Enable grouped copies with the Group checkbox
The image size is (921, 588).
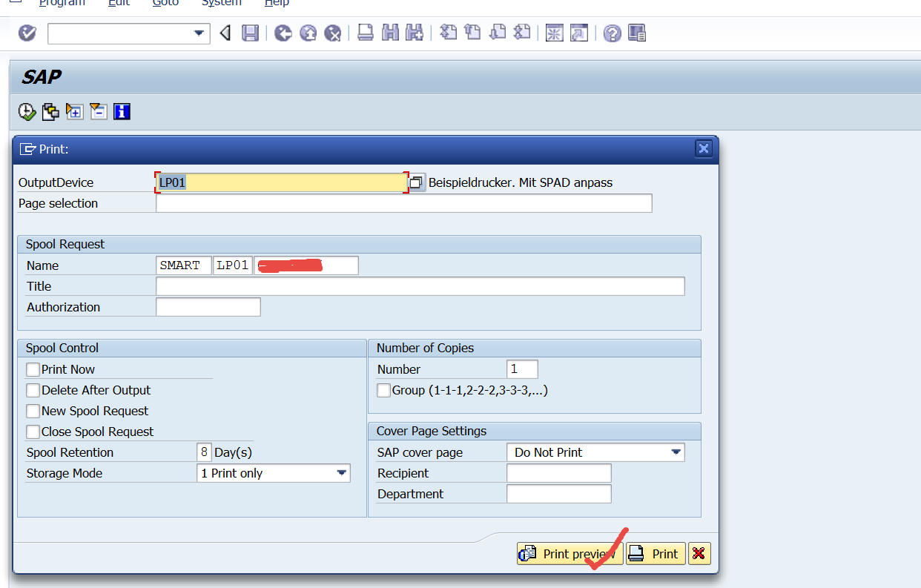383,390
